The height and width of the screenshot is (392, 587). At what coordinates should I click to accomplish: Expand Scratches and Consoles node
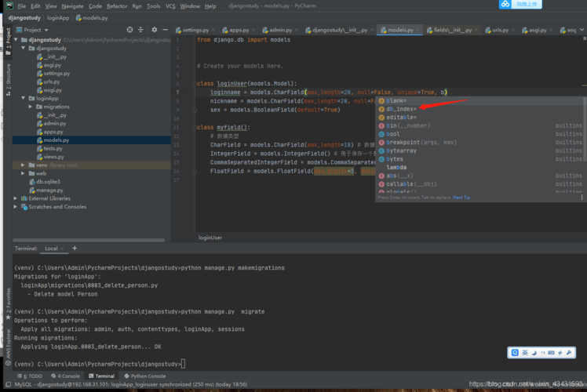pyautogui.click(x=16, y=206)
